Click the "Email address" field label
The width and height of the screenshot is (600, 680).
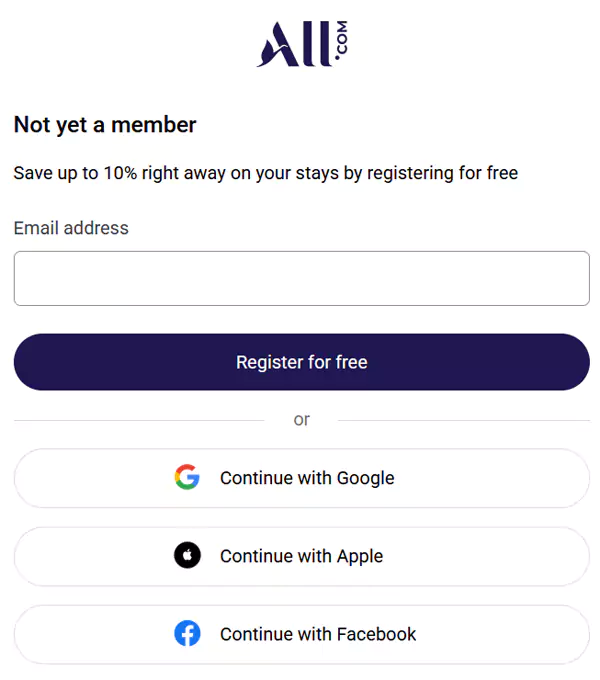click(71, 228)
